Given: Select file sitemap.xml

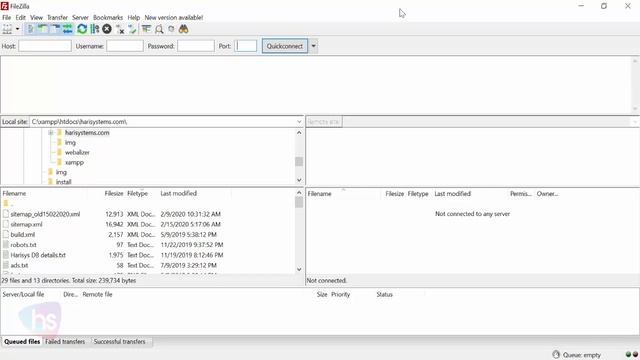Looking at the screenshot, I should 27,224.
